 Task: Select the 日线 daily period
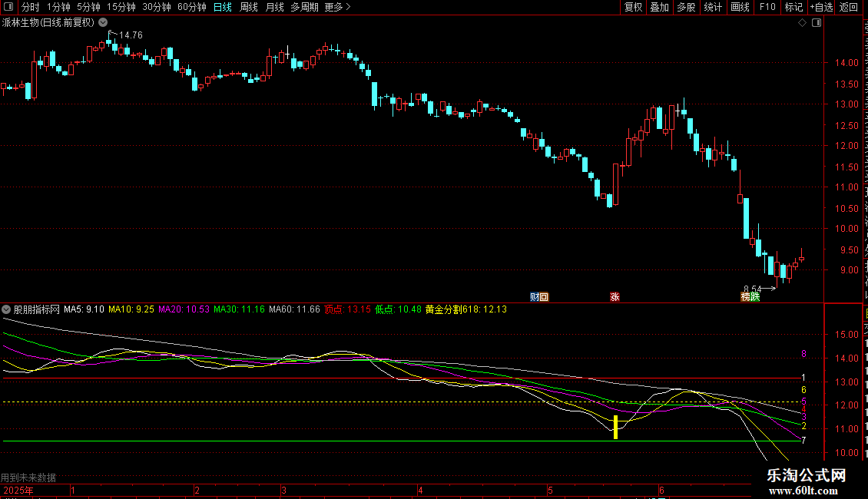223,7
